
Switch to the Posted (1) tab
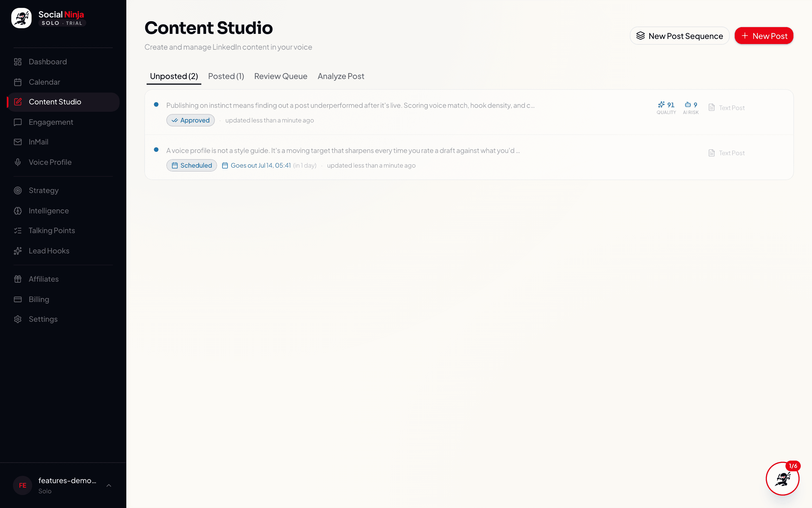(x=226, y=76)
